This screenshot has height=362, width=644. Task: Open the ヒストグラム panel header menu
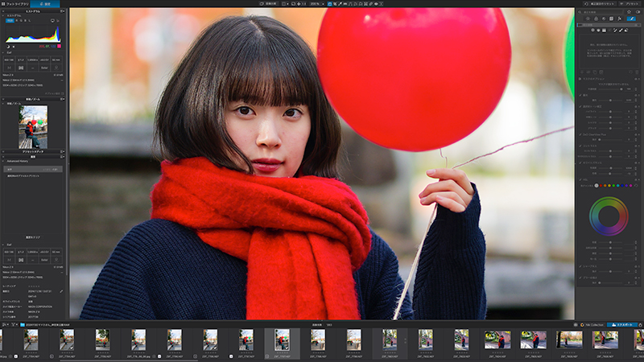point(63,11)
